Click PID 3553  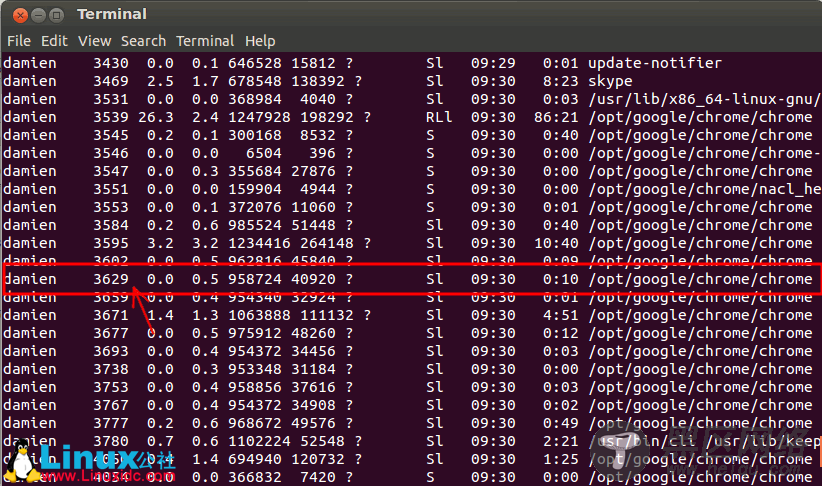(111, 207)
